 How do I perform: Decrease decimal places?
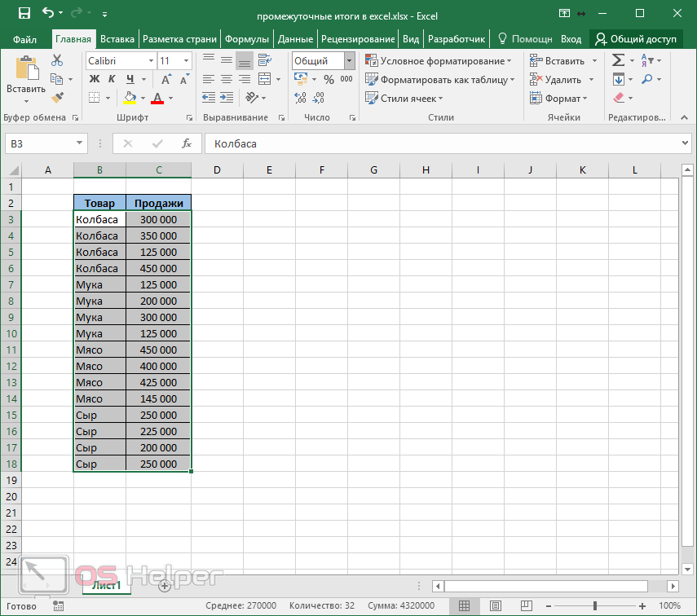tap(318, 97)
